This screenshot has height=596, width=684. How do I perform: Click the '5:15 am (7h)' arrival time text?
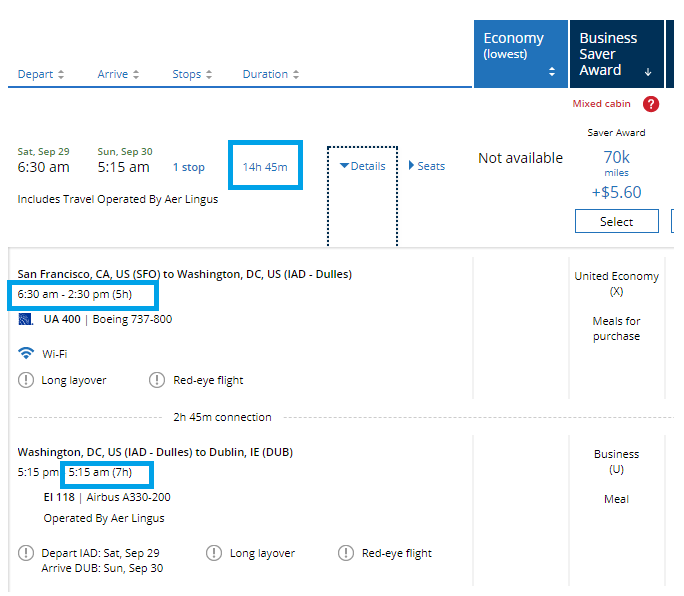point(100,473)
